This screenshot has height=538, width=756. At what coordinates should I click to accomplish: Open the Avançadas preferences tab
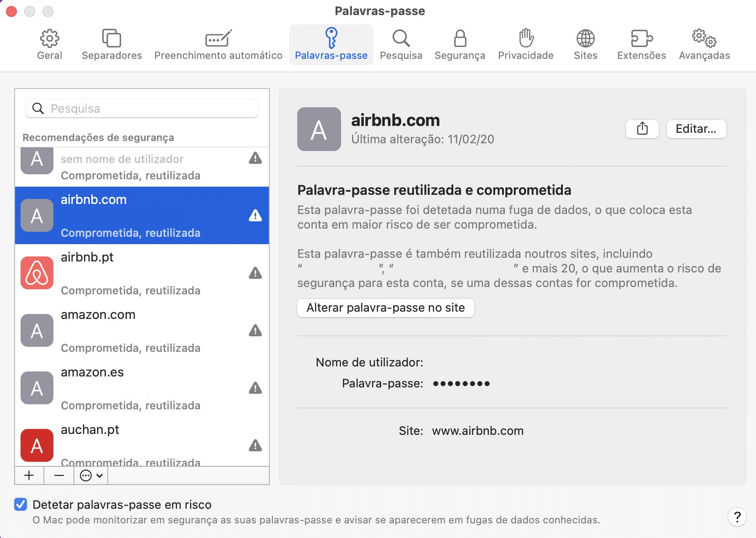click(x=704, y=45)
